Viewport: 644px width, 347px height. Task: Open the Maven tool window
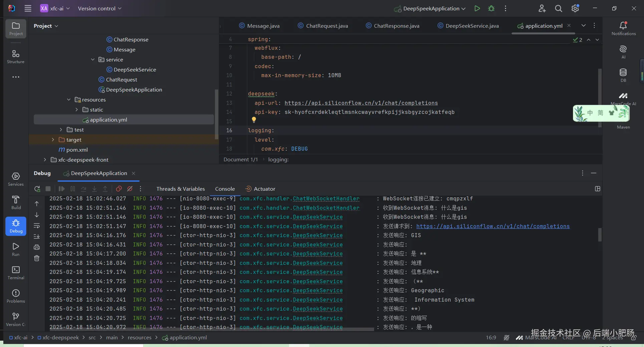(x=623, y=127)
